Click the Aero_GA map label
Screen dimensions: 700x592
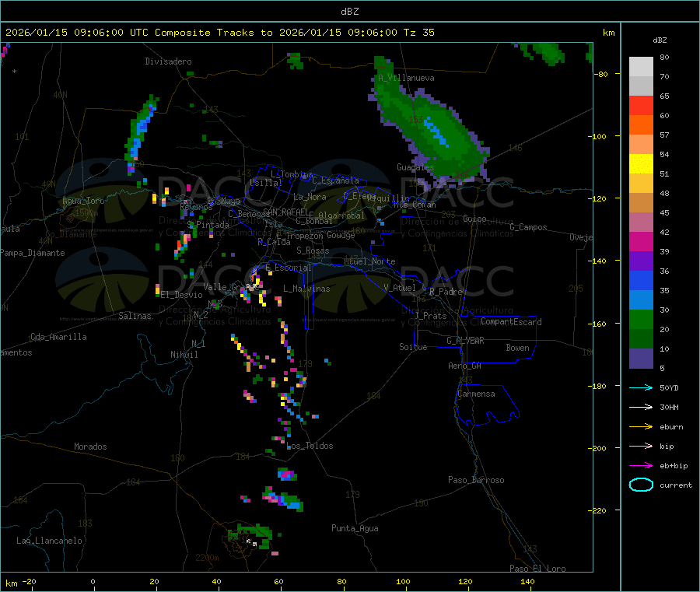465,366
